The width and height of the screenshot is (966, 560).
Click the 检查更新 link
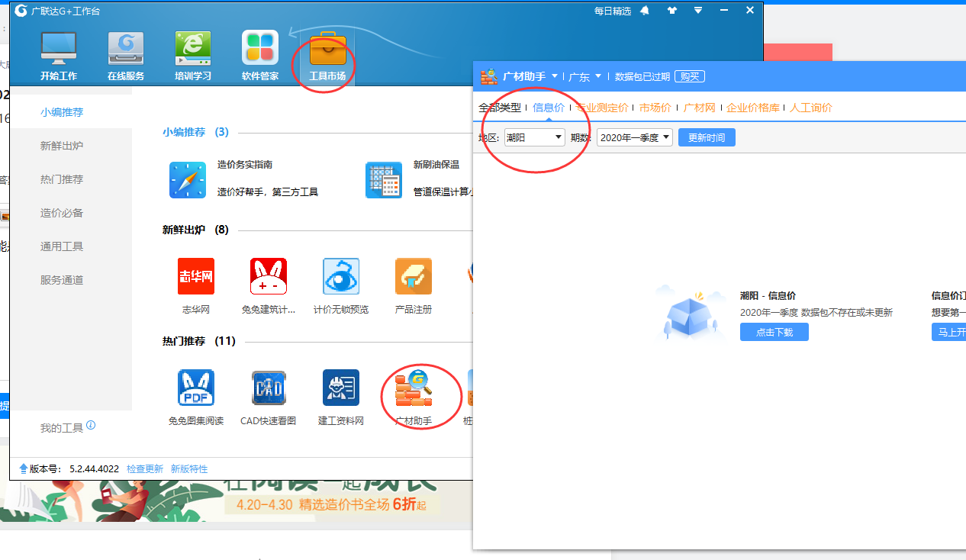coord(145,469)
